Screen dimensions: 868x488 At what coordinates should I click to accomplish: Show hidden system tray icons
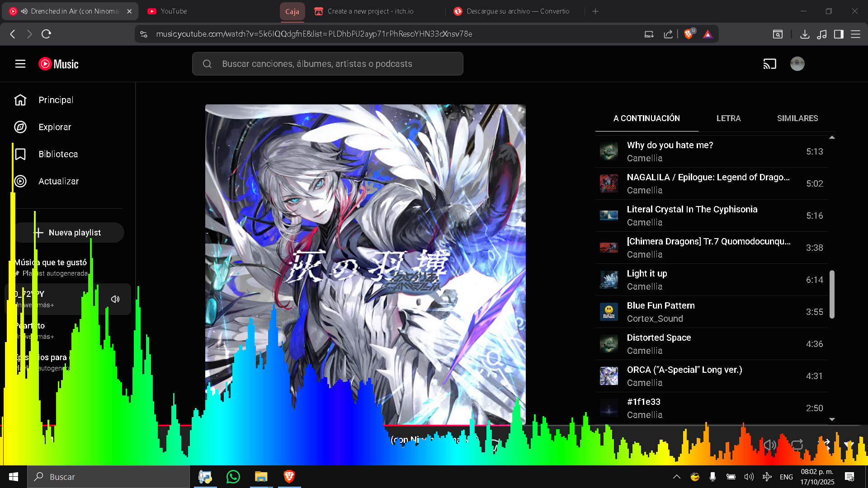tap(677, 477)
